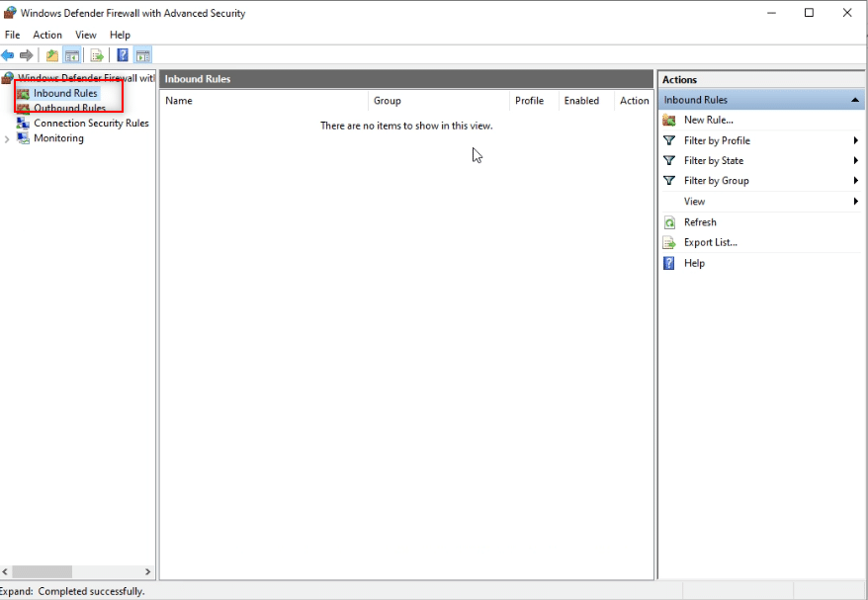Image resolution: width=868 pixels, height=600 pixels.
Task: Sort by the Action column header
Action: click(x=634, y=101)
